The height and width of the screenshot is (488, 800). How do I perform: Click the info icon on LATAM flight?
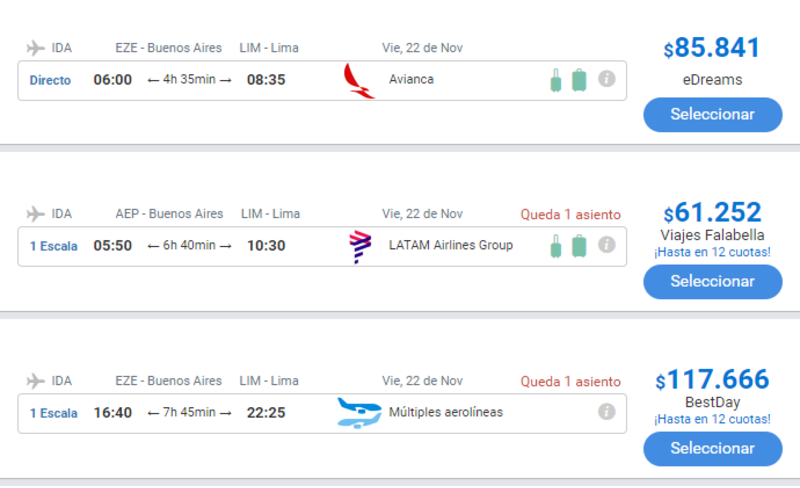click(606, 245)
